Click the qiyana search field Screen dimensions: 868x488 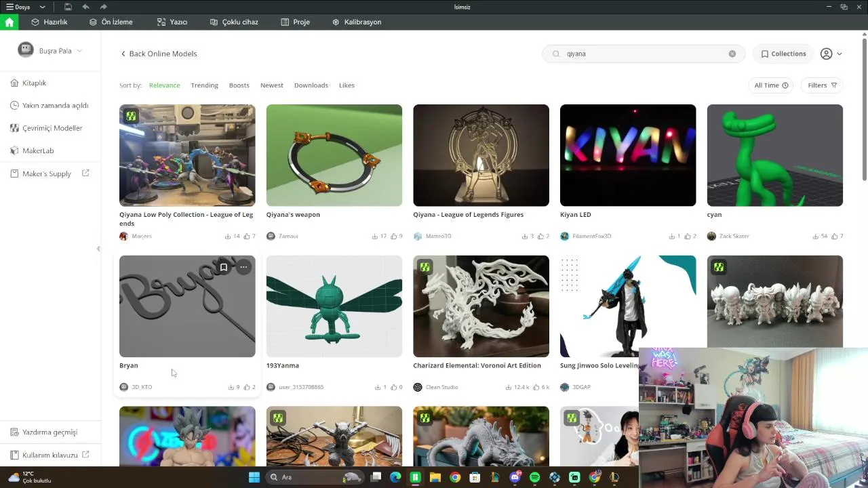(x=644, y=54)
